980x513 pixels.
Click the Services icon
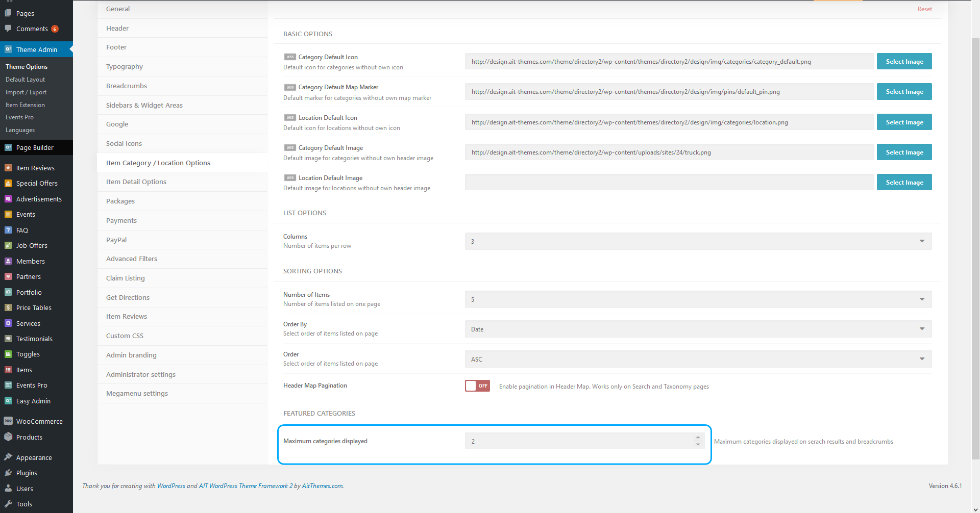[x=8, y=323]
